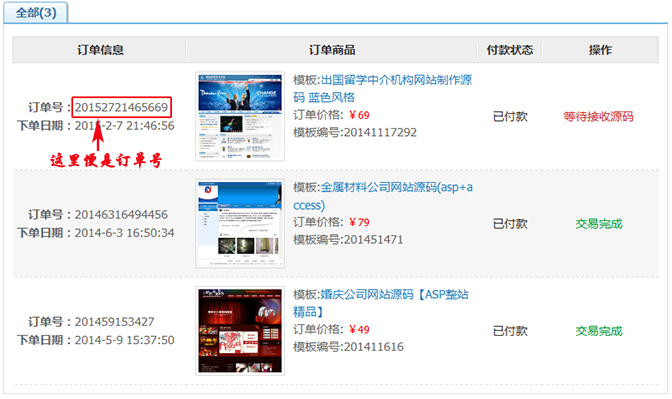This screenshot has width=672, height=399.
Task: Select order number 20146316494456
Action: tap(121, 214)
